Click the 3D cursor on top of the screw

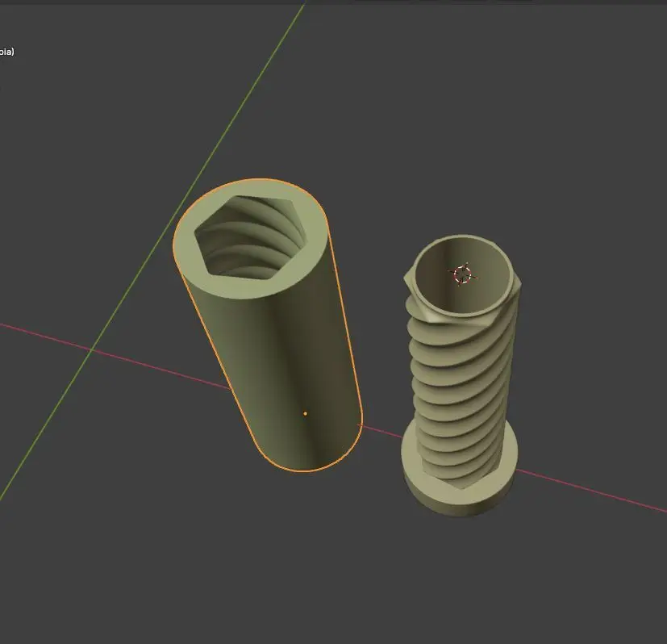tap(463, 274)
